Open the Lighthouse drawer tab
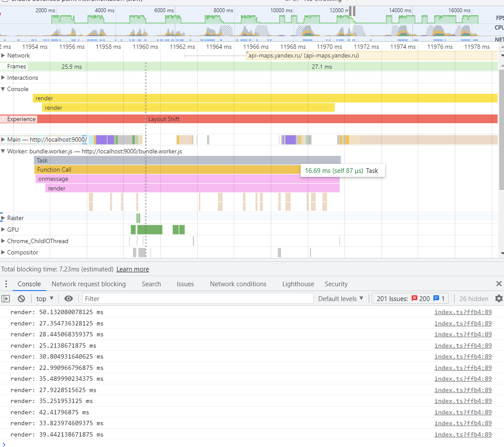Viewport: 504px width, 447px height. point(298,284)
